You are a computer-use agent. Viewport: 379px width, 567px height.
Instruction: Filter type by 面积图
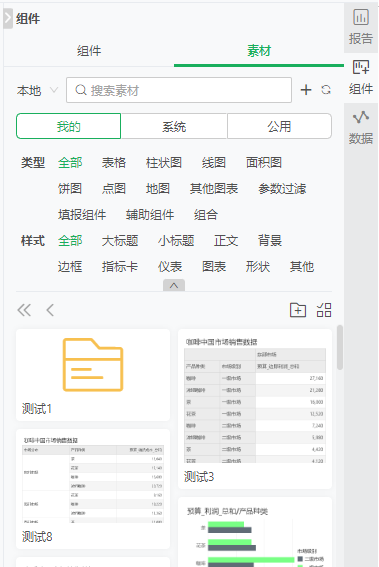pyautogui.click(x=264, y=162)
